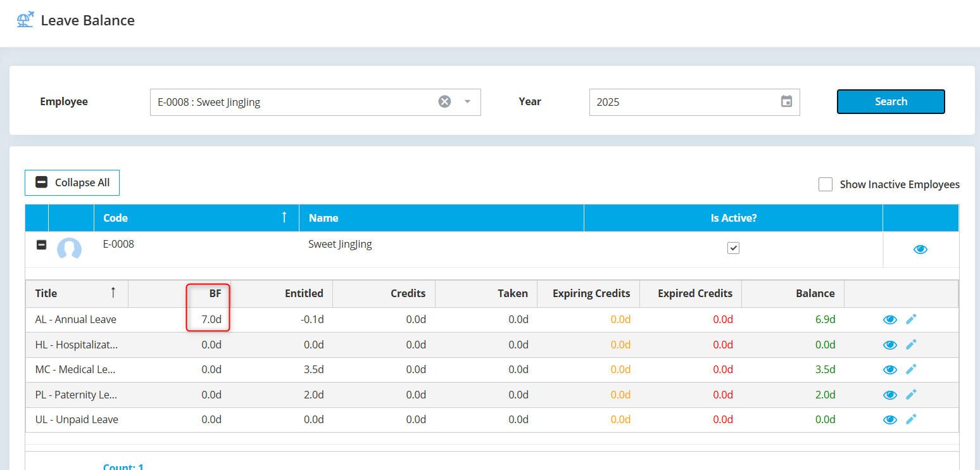Click the 3.5d Balance for Medical Leave

(x=825, y=369)
